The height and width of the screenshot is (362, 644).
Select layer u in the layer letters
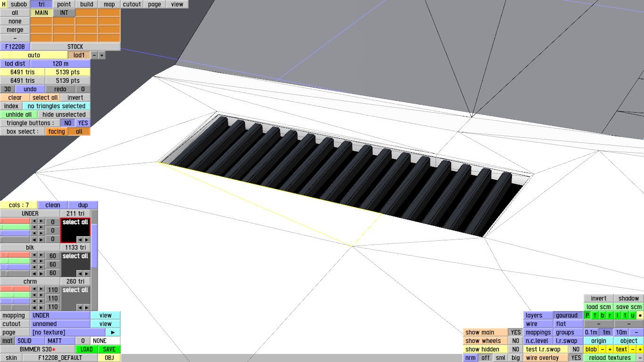633,315
